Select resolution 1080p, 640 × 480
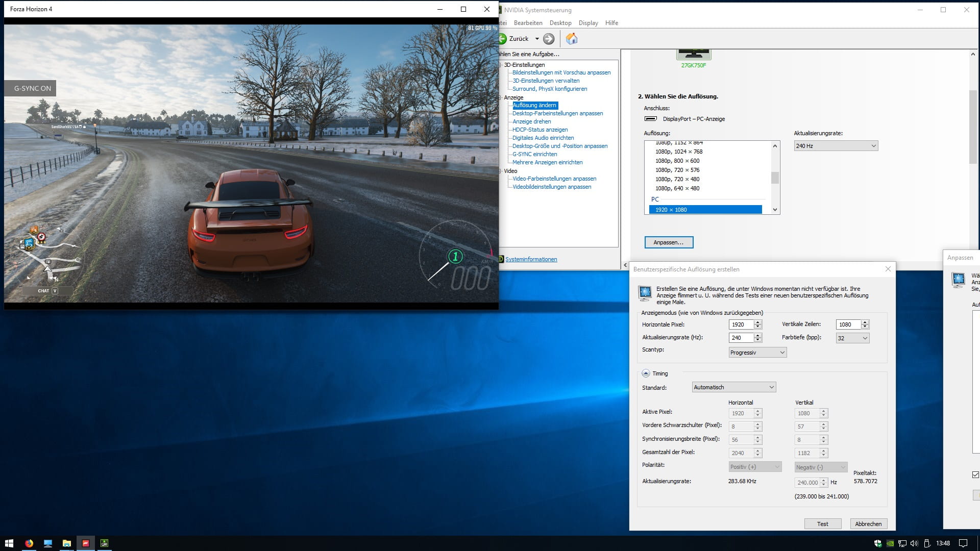This screenshot has height=551, width=980. 677,188
